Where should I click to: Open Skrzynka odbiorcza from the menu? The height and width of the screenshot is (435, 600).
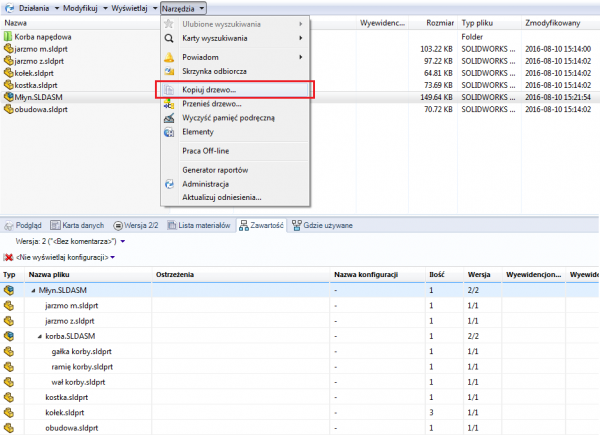(214, 71)
